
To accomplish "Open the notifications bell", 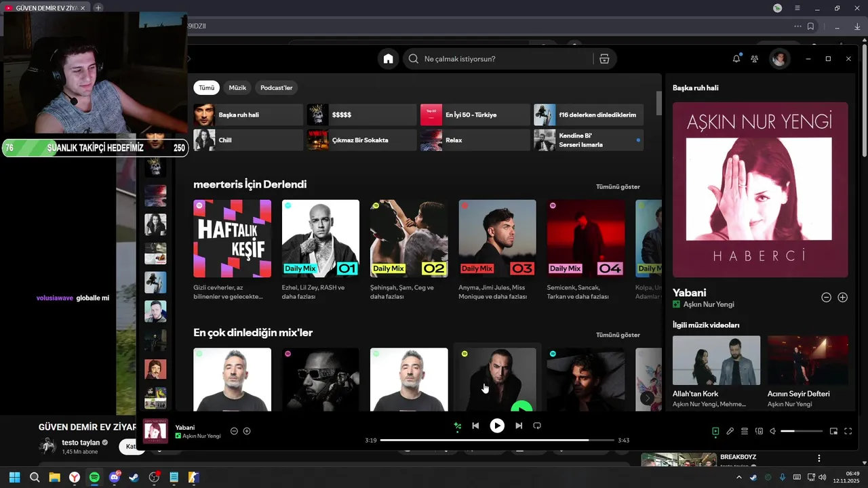I will point(736,59).
